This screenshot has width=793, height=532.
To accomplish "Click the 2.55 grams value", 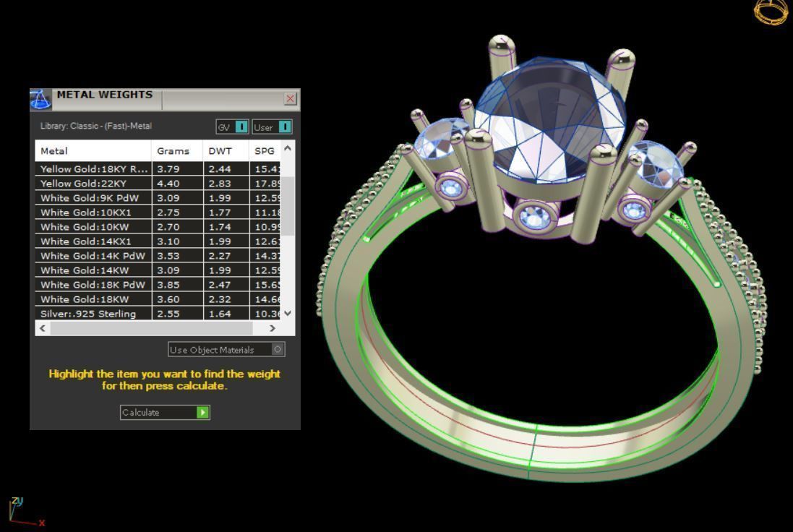I will [x=168, y=314].
